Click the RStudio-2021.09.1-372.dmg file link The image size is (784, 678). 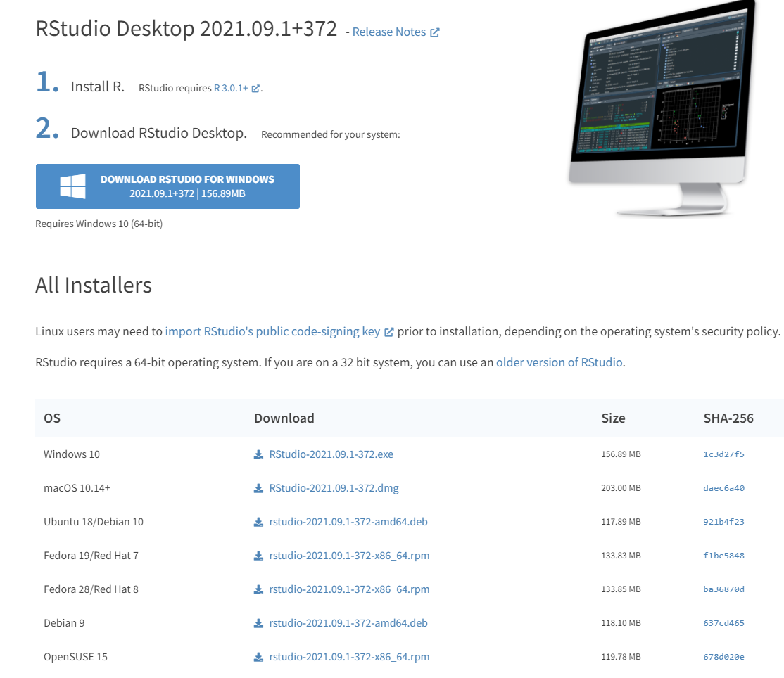click(334, 488)
